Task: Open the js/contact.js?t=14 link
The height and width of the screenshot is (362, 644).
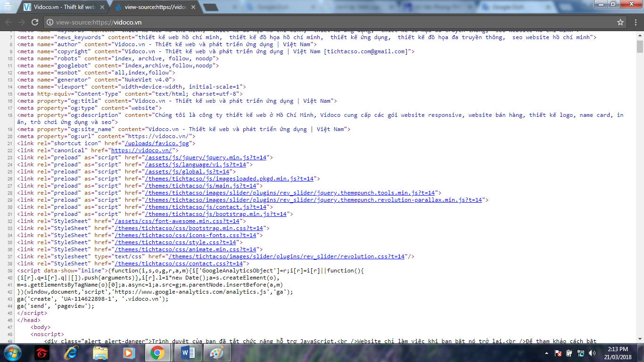Action: 206,207
